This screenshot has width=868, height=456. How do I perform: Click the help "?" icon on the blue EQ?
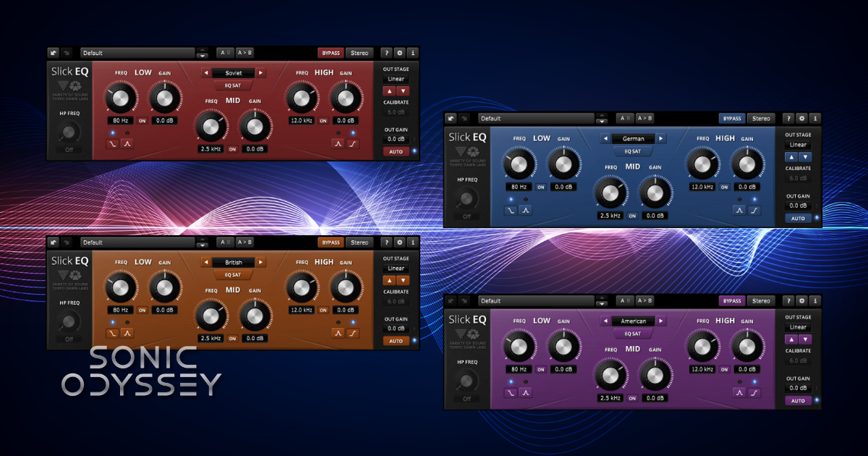788,118
